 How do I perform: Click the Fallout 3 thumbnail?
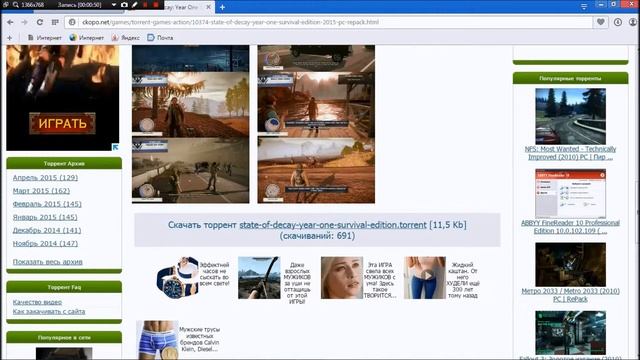click(x=570, y=333)
